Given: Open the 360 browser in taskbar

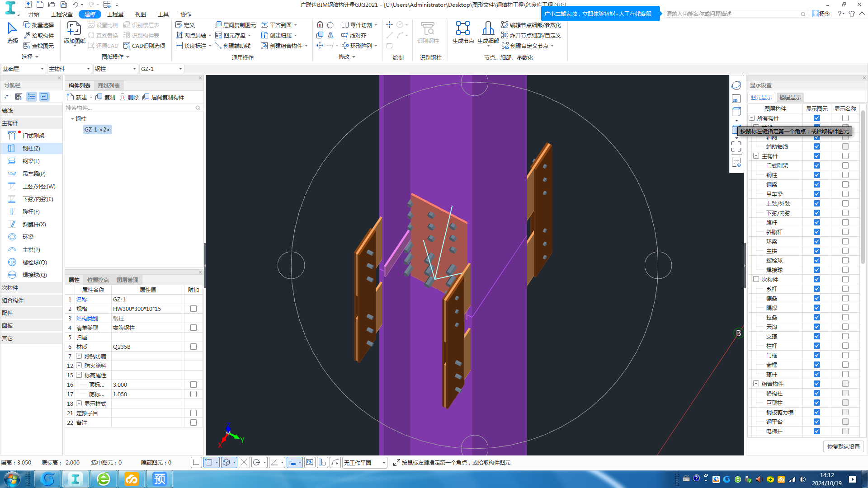Looking at the screenshot, I should coord(104,479).
